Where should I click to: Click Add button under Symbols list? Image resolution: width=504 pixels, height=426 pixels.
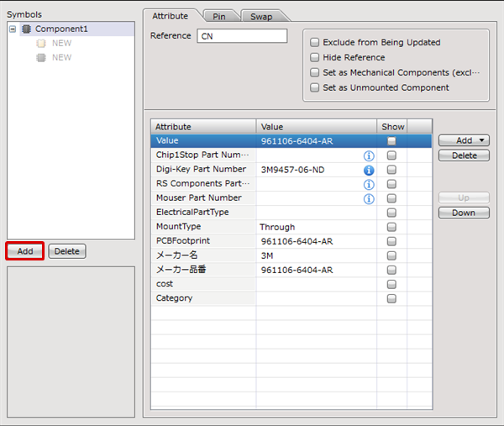(x=25, y=251)
